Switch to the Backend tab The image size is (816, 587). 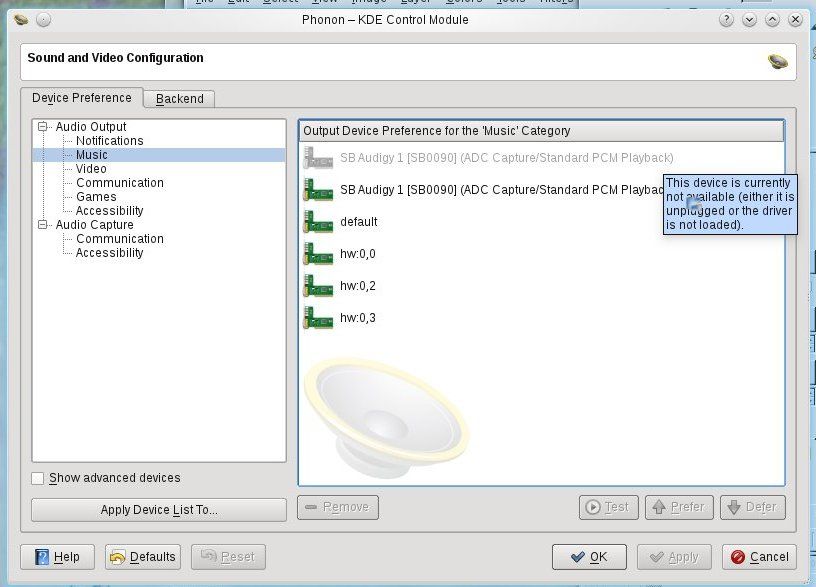pos(180,99)
